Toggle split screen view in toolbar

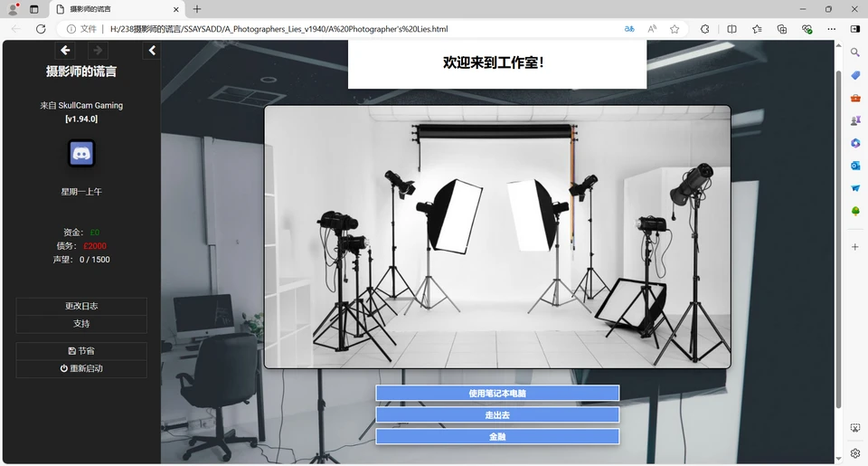tap(731, 29)
